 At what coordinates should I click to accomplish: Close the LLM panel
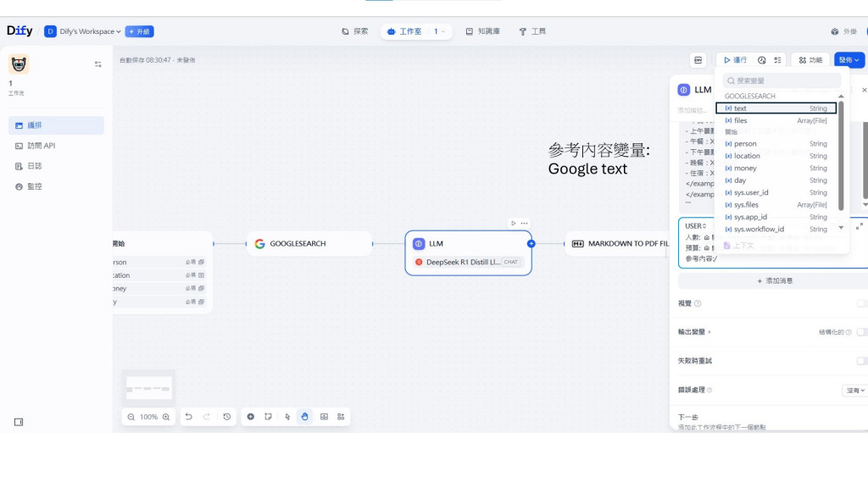pos(864,90)
